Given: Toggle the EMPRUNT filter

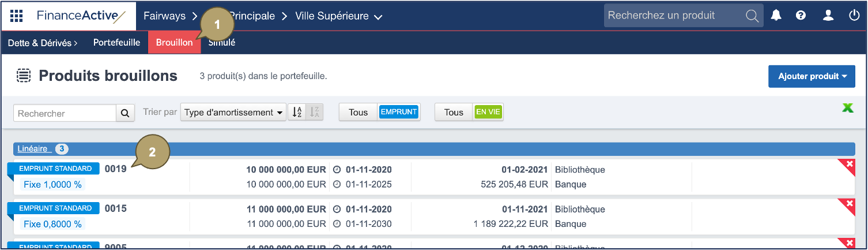Looking at the screenshot, I should click(x=399, y=112).
